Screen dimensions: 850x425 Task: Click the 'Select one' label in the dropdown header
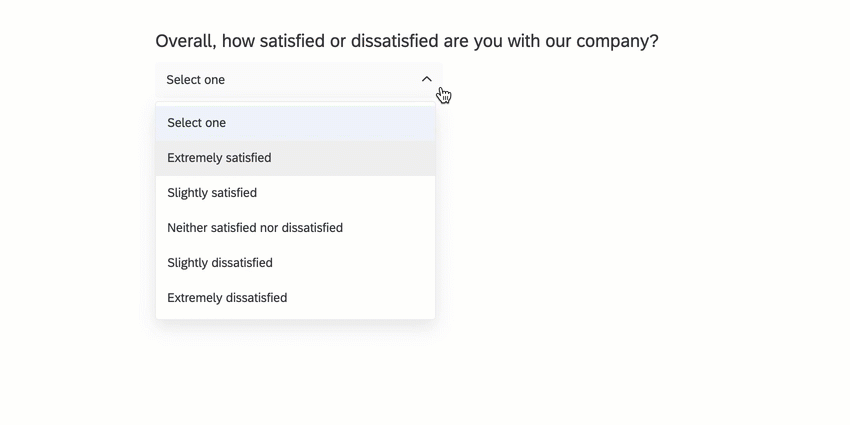point(196,79)
